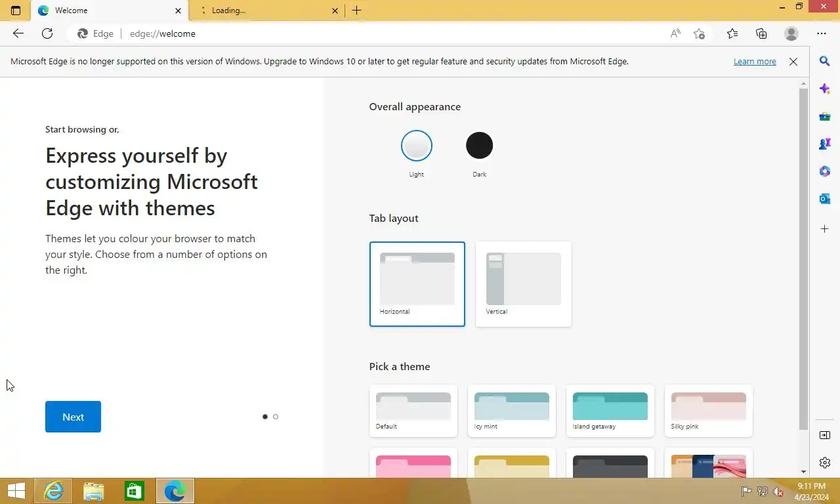Switch to the Loading tab
The width and height of the screenshot is (840, 504).
tap(266, 10)
